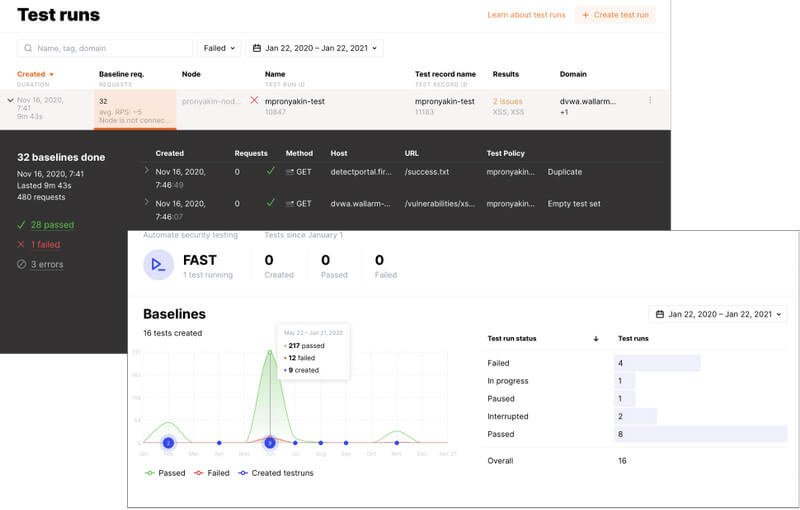800x510 pixels.
Task: Filter by 3 errors baselines
Action: [47, 265]
